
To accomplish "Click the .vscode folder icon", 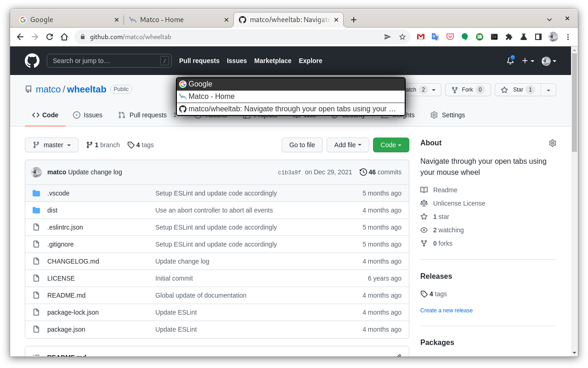I will pos(36,193).
